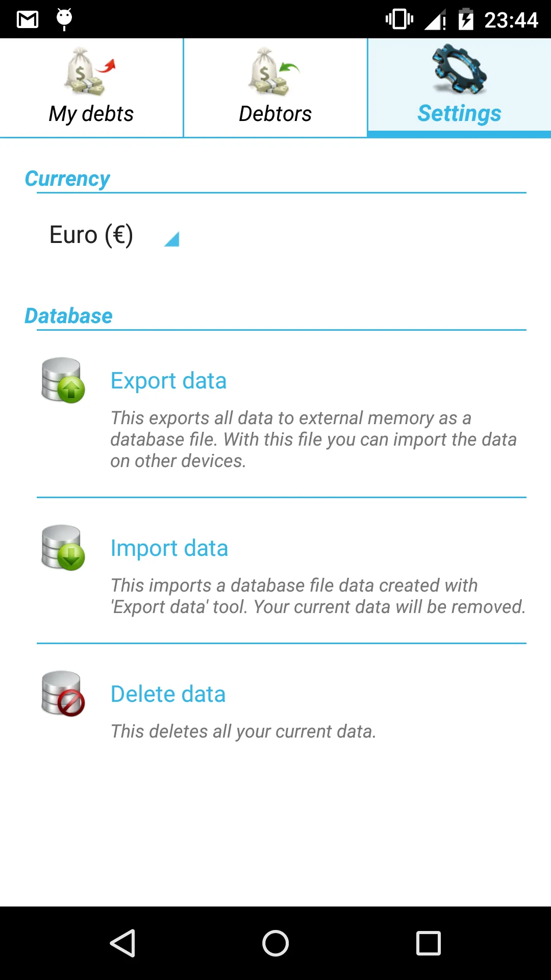This screenshot has width=551, height=980.
Task: Click the blue dropdown triangle beside Euro
Action: (x=172, y=239)
